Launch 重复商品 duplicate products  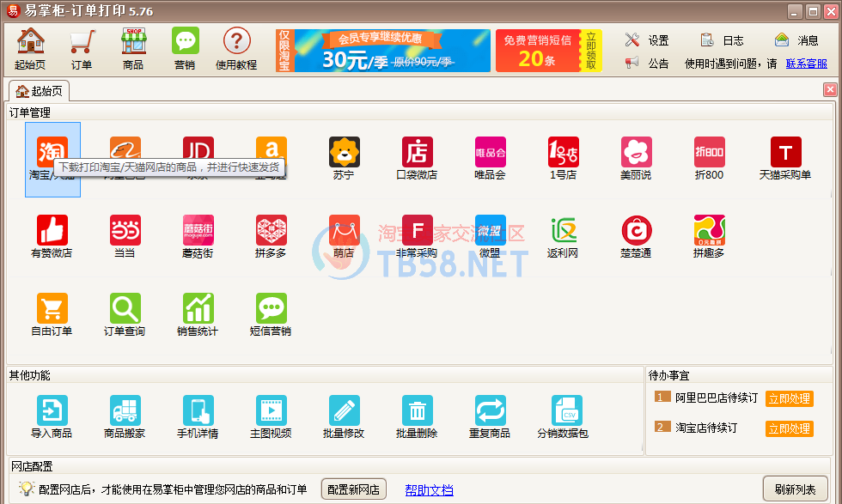tap(491, 417)
